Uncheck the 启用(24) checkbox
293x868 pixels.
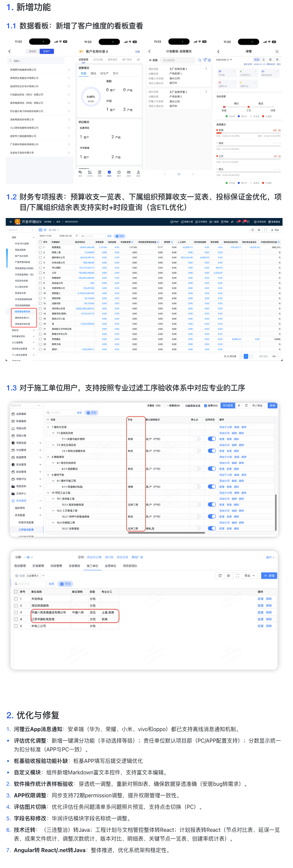205,406
